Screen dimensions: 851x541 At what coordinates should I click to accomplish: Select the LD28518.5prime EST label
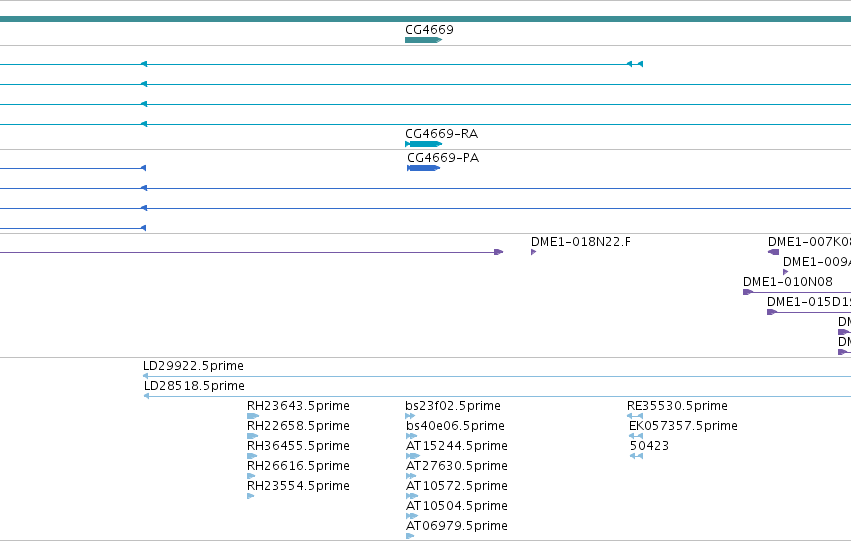pos(194,386)
